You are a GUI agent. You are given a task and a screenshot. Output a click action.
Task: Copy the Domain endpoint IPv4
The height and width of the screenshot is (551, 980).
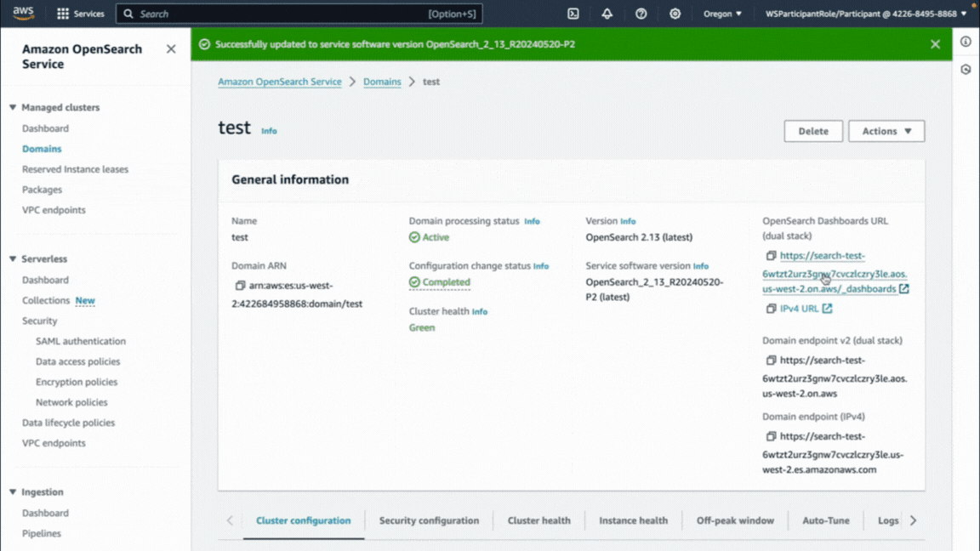click(x=771, y=437)
